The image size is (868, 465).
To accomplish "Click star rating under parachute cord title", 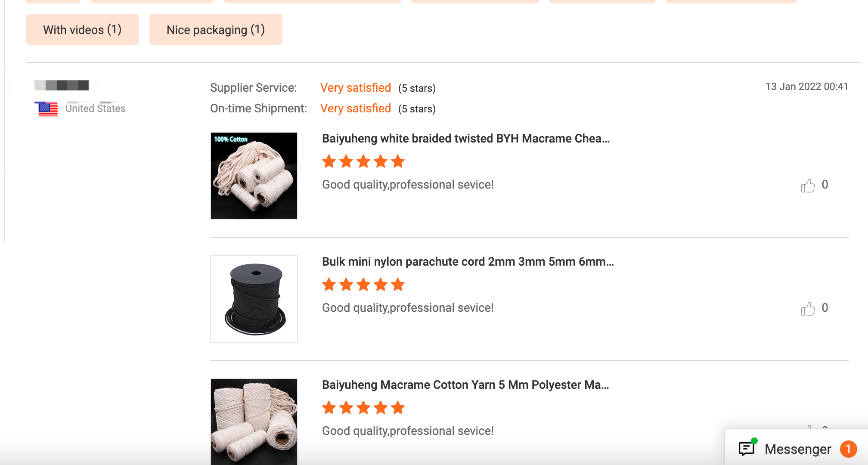I will point(363,285).
